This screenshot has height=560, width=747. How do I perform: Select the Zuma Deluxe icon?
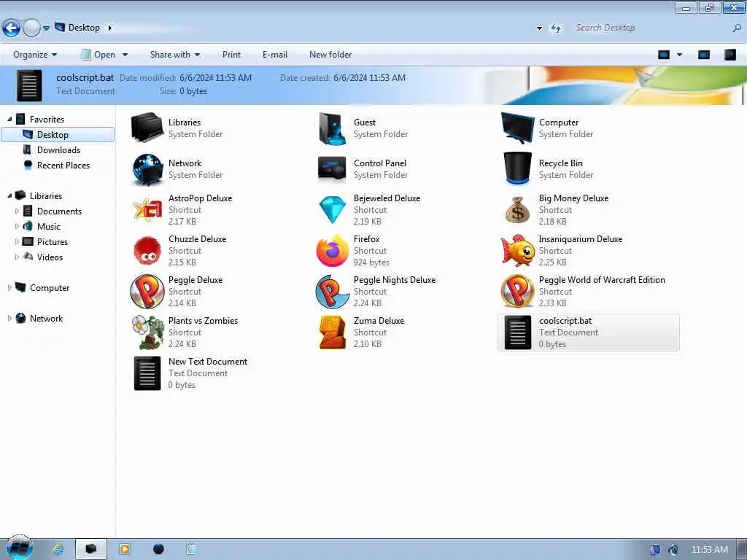click(332, 332)
